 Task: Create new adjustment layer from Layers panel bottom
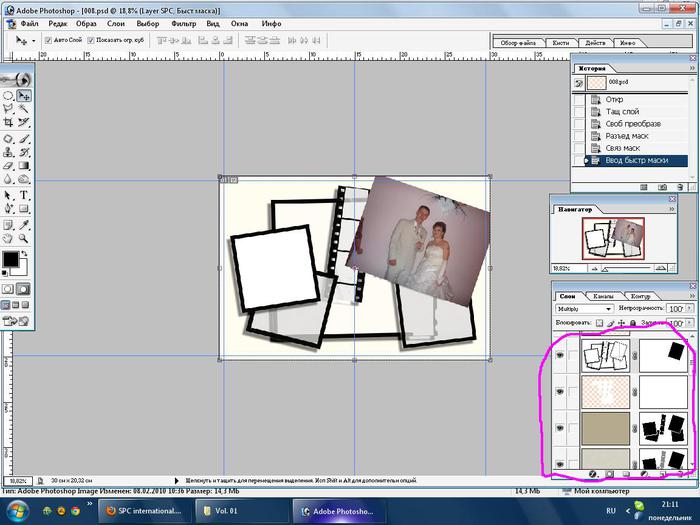pyautogui.click(x=644, y=475)
